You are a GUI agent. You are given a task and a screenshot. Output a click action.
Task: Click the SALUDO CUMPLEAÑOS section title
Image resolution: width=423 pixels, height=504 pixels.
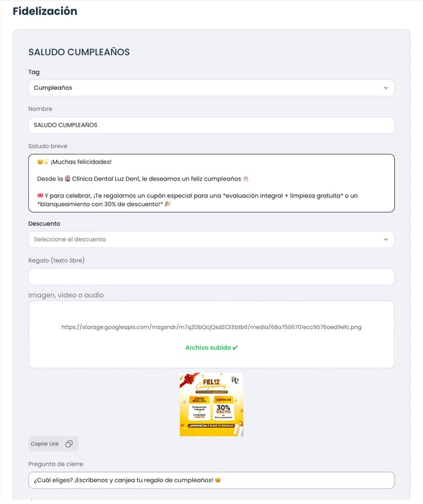point(79,52)
